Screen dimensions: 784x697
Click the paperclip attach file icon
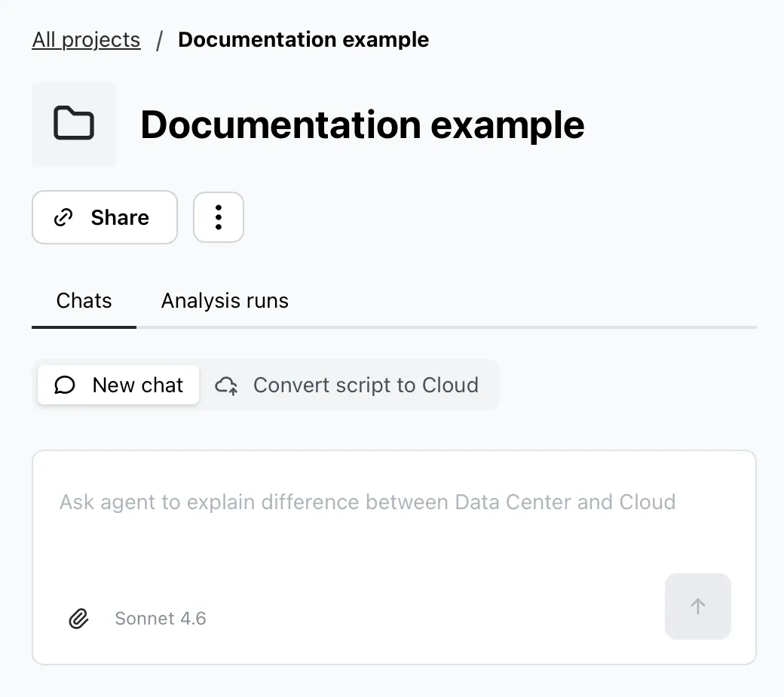(x=78, y=619)
